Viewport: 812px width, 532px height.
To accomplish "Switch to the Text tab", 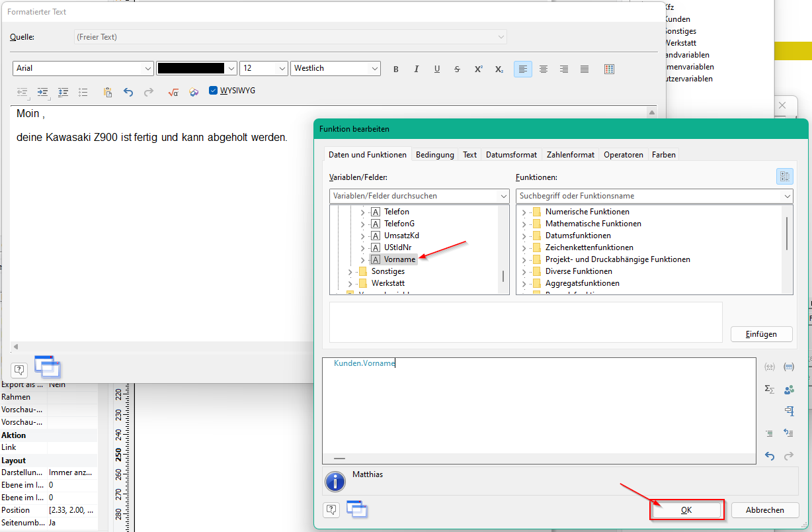I will tap(469, 155).
